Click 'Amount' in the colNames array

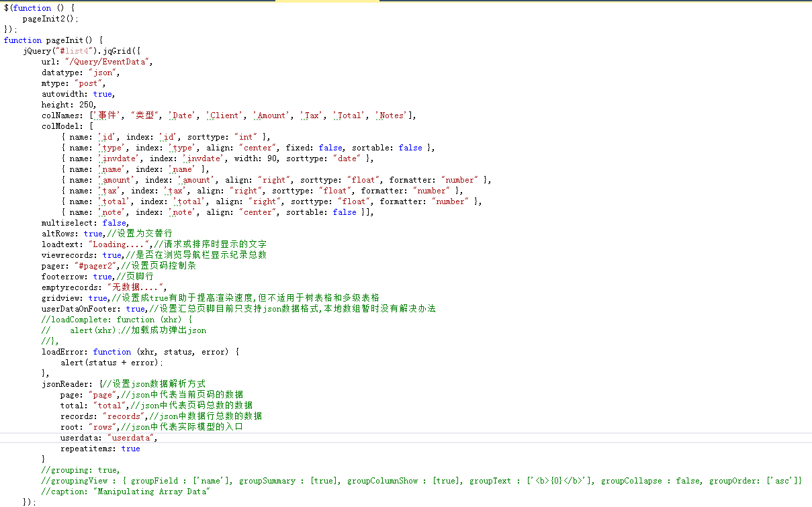pyautogui.click(x=271, y=116)
